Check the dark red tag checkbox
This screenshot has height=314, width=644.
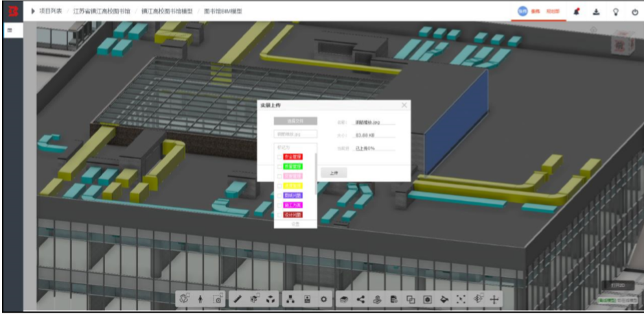[279, 215]
